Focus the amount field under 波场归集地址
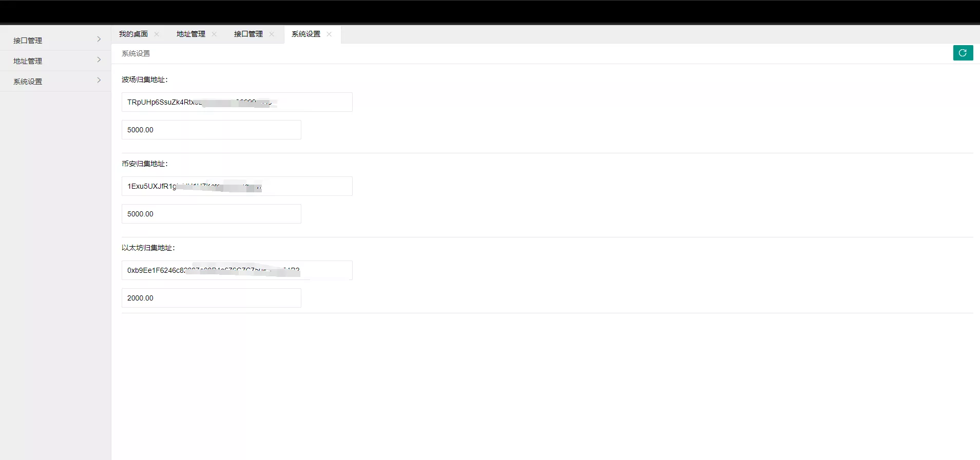 pos(211,130)
